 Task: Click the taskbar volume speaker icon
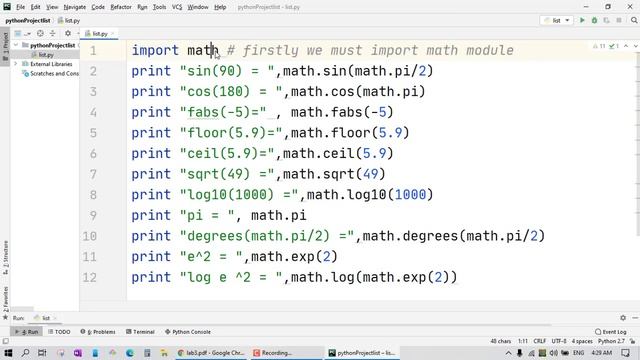coord(553,353)
